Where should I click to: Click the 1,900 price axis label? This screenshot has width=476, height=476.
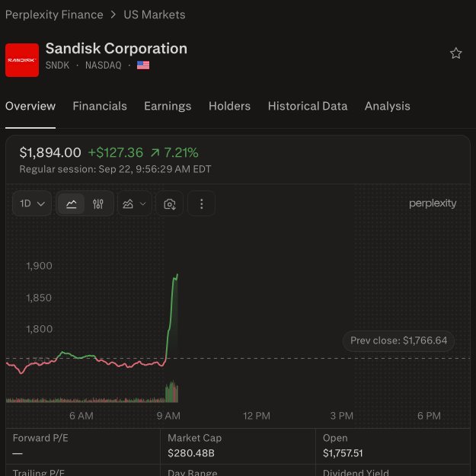coord(39,266)
